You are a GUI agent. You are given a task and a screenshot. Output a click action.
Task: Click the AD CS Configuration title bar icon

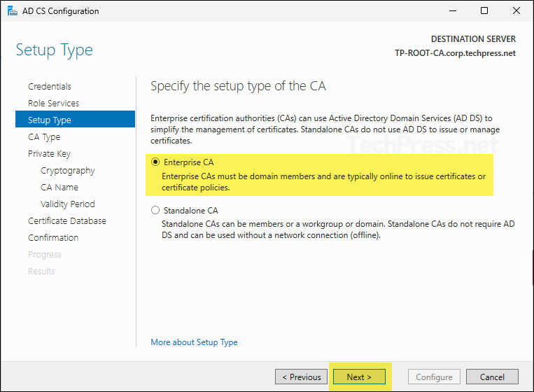[13, 11]
